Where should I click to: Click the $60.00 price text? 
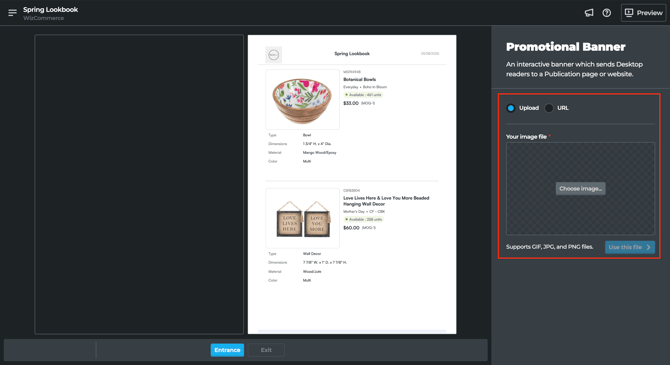coord(351,228)
